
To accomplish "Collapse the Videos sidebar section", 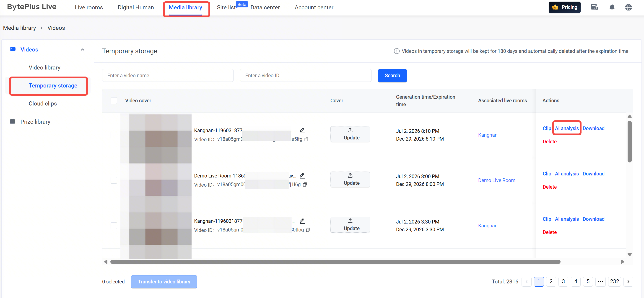I will tap(83, 49).
